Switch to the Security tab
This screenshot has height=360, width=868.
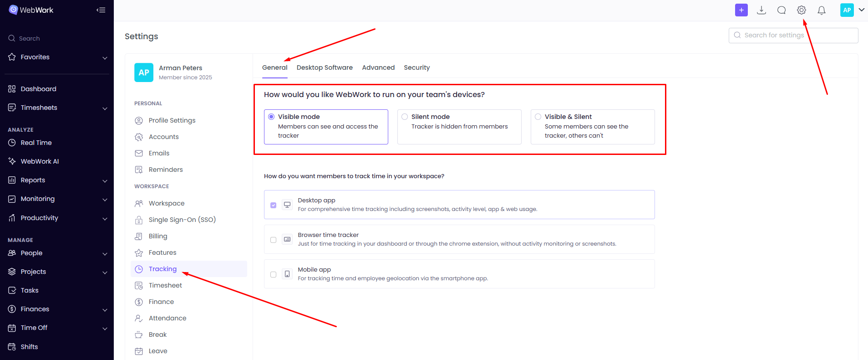[x=416, y=67]
